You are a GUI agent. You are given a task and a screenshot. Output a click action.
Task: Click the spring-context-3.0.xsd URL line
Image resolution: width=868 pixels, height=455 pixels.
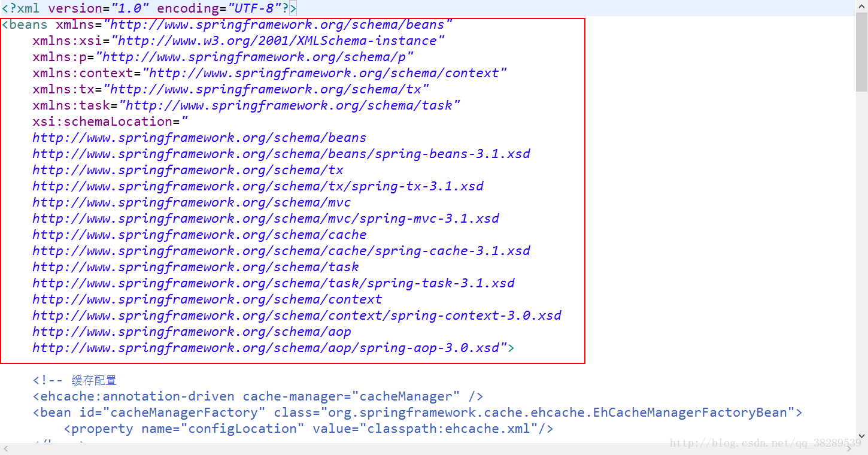[297, 316]
